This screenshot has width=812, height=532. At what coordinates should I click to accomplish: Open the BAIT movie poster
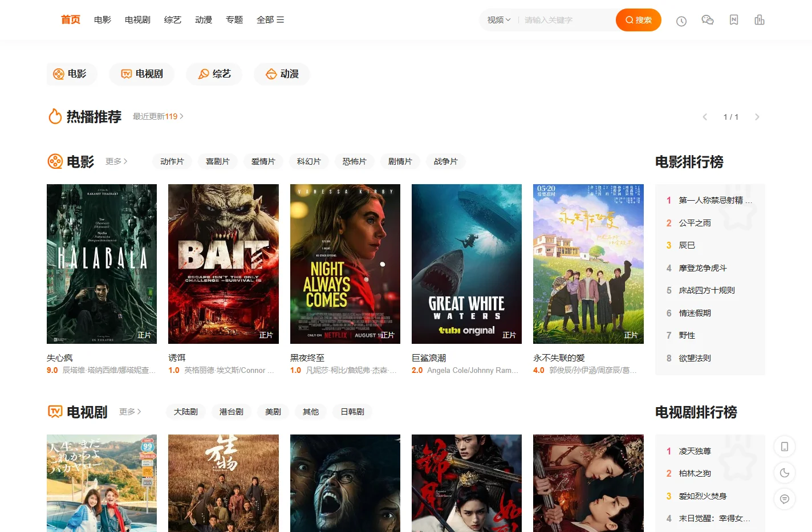224,264
